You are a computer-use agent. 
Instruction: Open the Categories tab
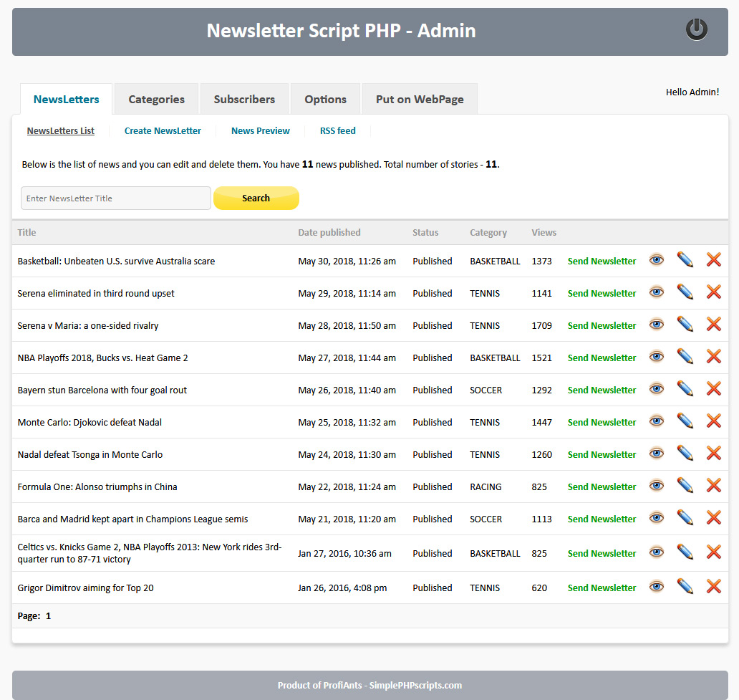point(155,99)
